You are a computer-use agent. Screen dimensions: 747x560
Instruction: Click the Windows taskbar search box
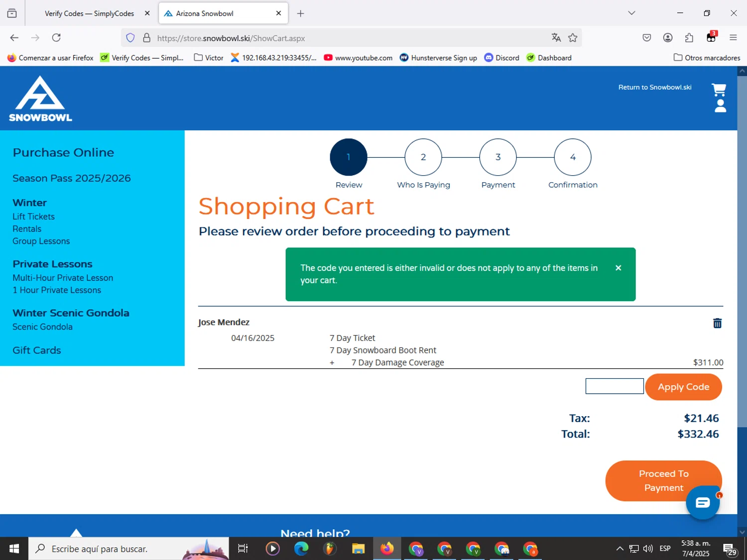tap(128, 549)
